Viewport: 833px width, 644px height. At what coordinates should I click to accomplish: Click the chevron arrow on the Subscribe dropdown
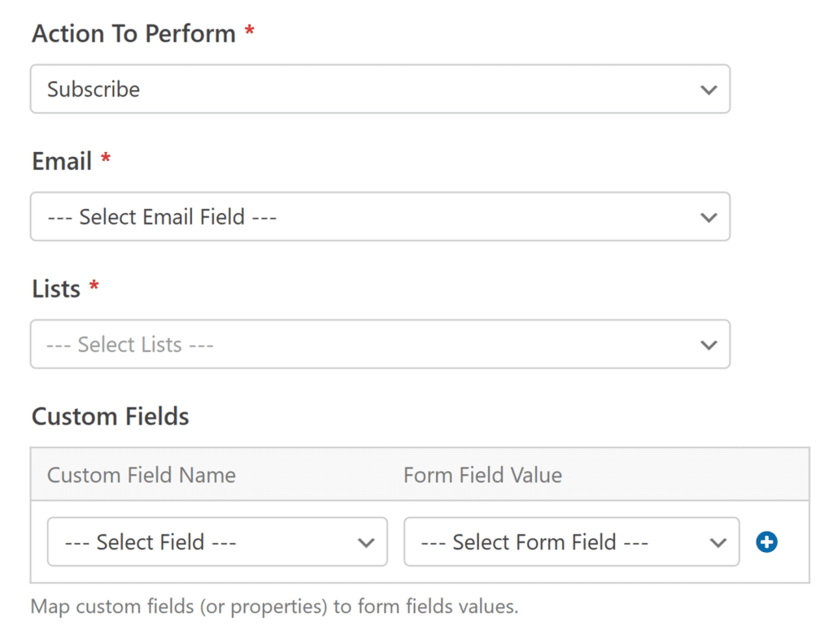[x=709, y=89]
